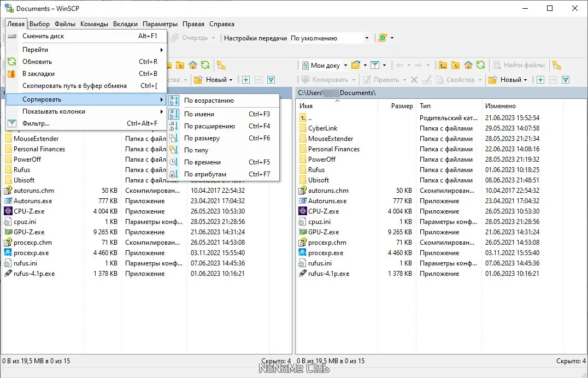The width and height of the screenshot is (588, 378).
Task: Open folder icon in right panel toolbar
Action: pyautogui.click(x=356, y=65)
